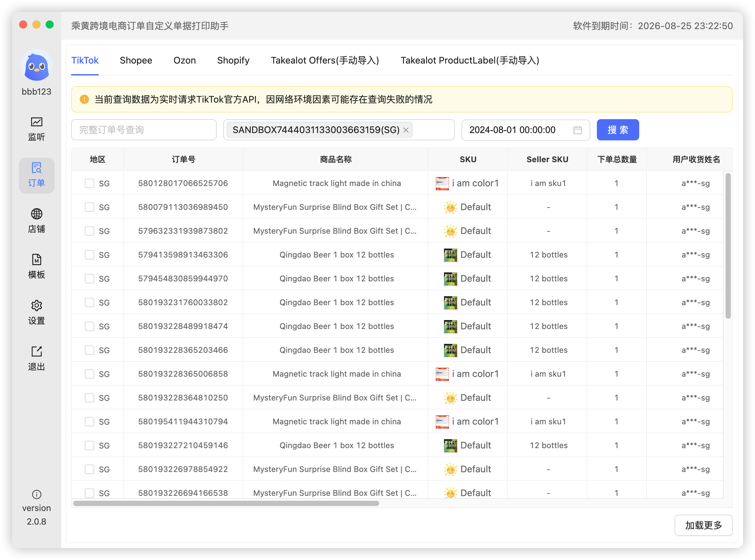Click the version info icon above 2.0.8

tap(37, 494)
